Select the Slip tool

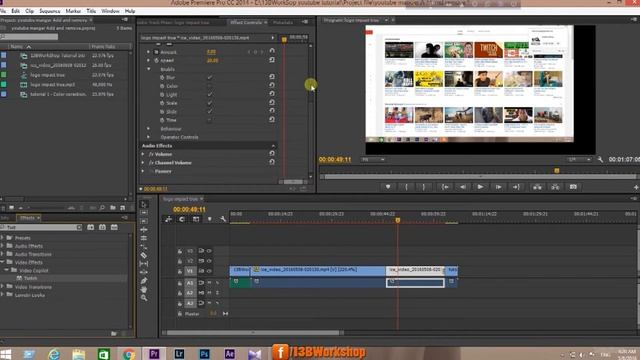coord(144,264)
